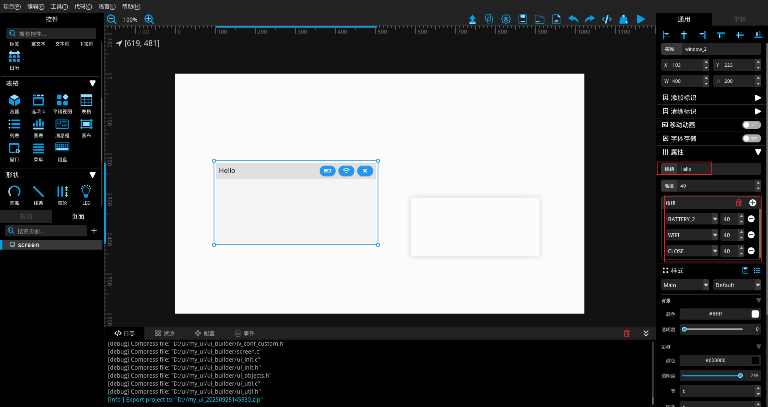Image resolution: width=768 pixels, height=407 pixels.
Task: Remove the WIFI button row
Action: [x=751, y=235]
